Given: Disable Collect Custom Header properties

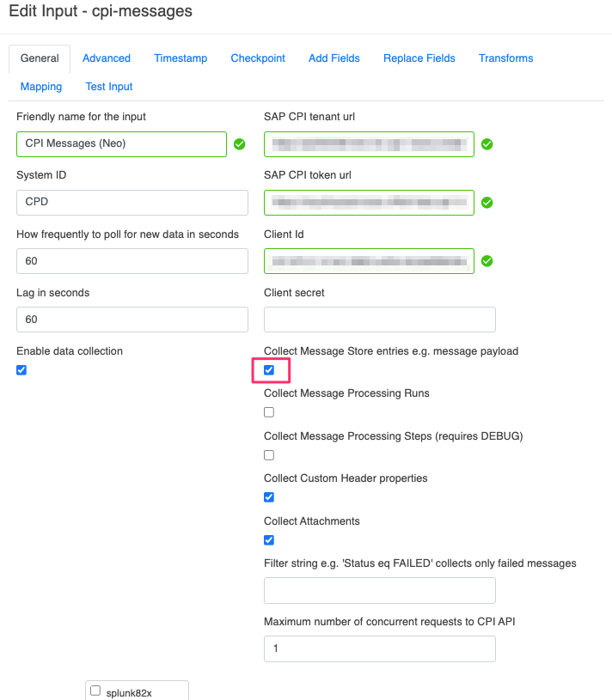Looking at the screenshot, I should [268, 497].
